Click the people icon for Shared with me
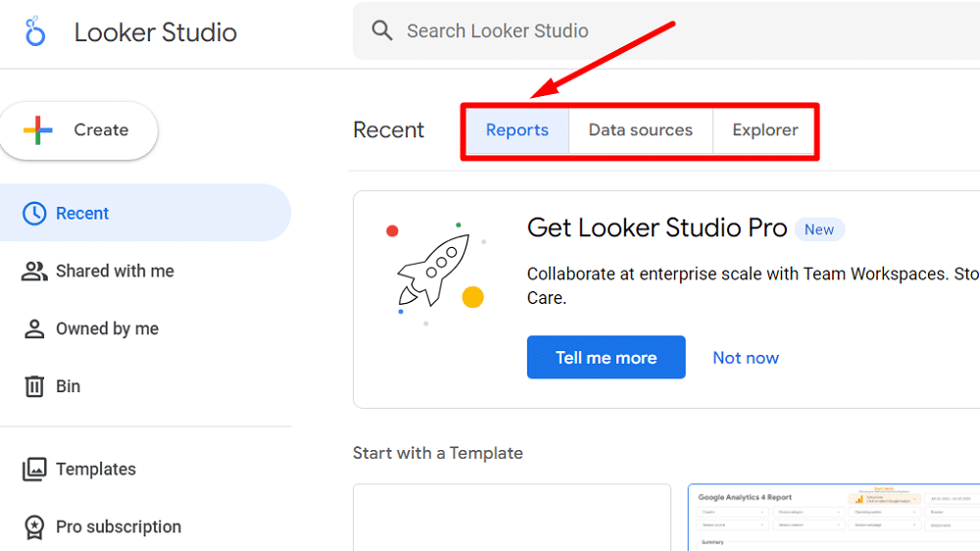This screenshot has height=551, width=980. coord(34,271)
